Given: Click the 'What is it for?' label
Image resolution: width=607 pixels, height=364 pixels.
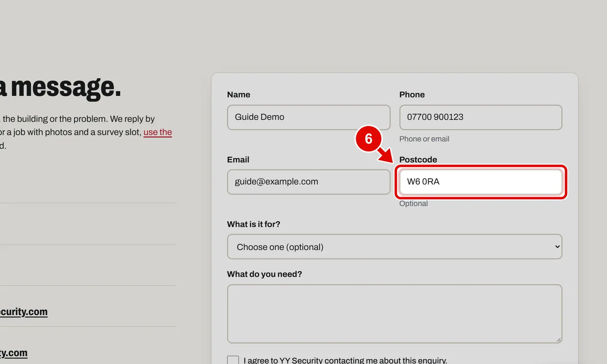Looking at the screenshot, I should [x=254, y=224].
